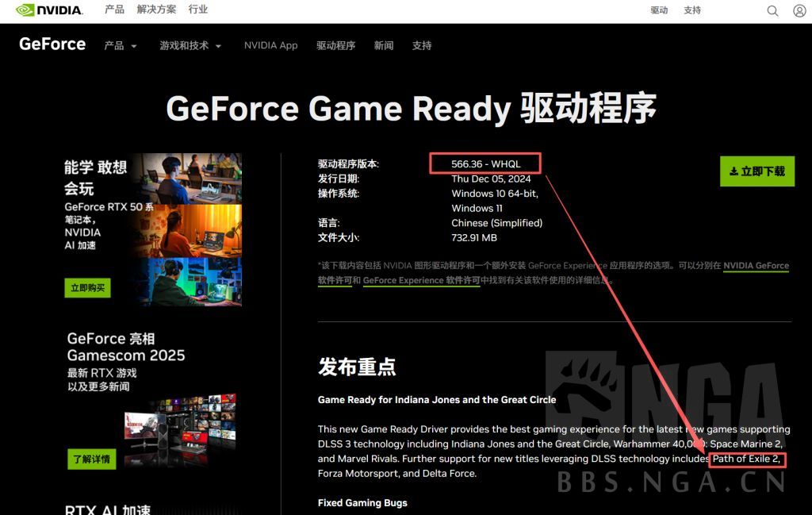Open the top navigation 解决方案 menu

click(x=158, y=11)
